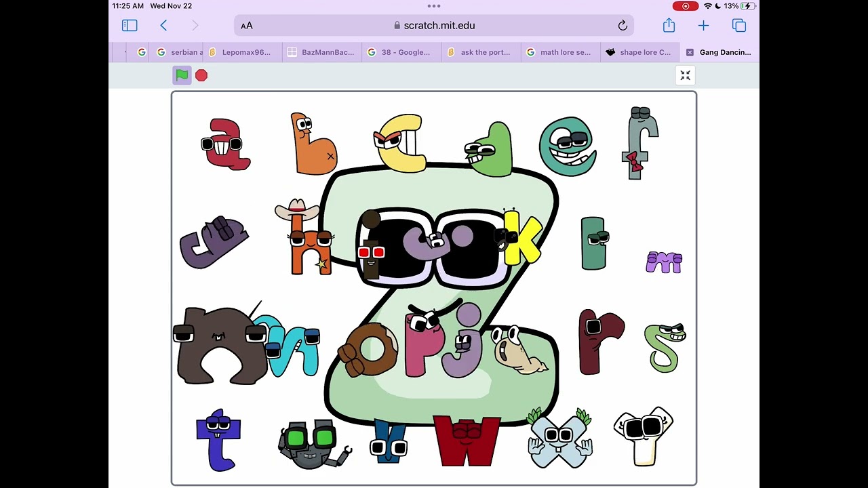Click the purple letter g character
Screen dimensions: 868x488
214,242
